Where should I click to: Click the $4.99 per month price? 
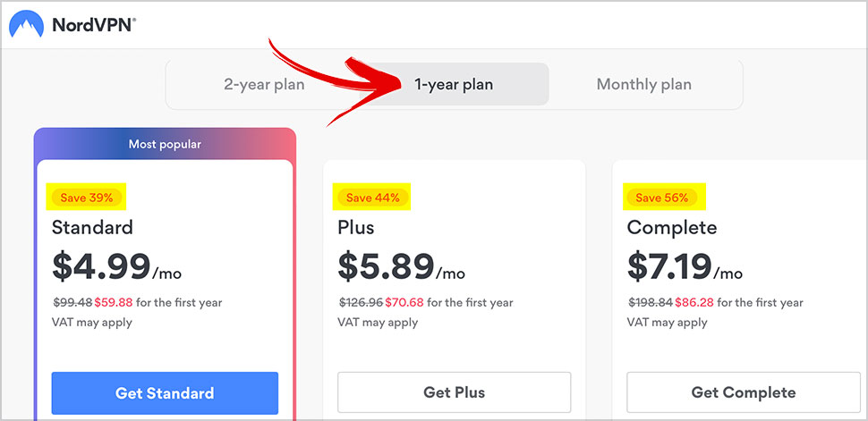116,266
